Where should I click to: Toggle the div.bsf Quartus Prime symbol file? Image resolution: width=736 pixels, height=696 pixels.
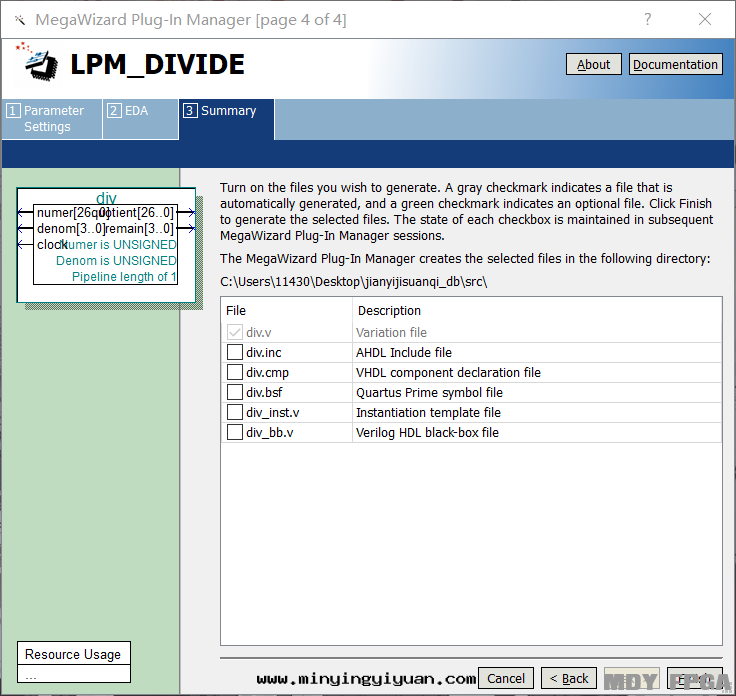pos(235,392)
